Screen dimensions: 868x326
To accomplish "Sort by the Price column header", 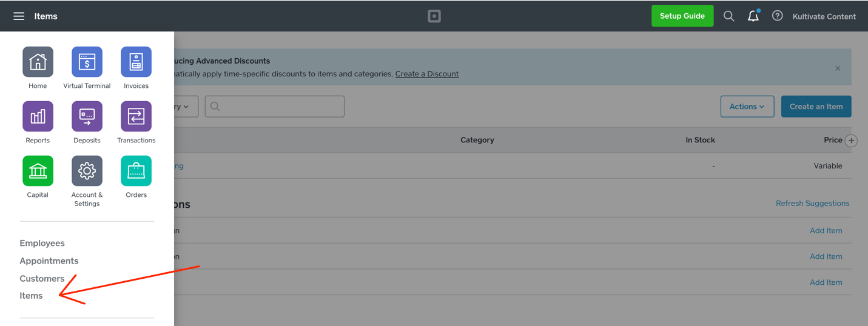I will pos(833,140).
